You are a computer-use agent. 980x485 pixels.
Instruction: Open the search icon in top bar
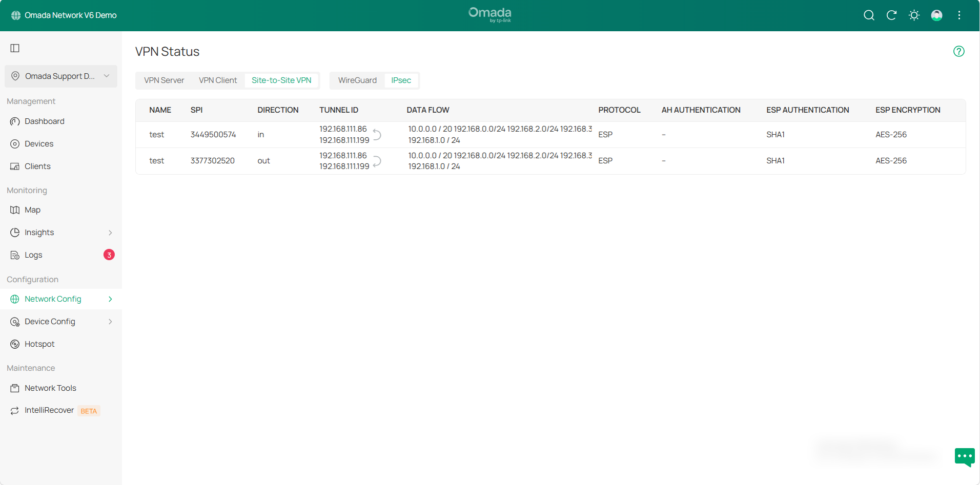[x=869, y=15]
